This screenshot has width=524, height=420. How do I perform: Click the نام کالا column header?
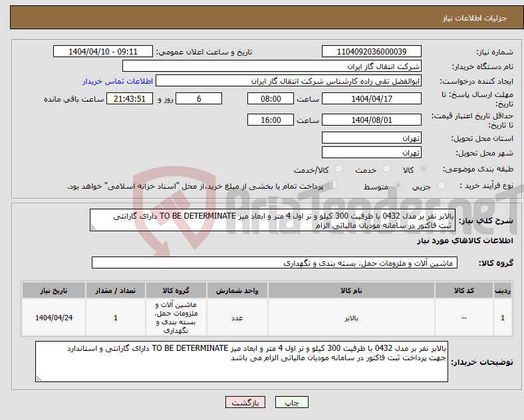pyautogui.click(x=351, y=290)
